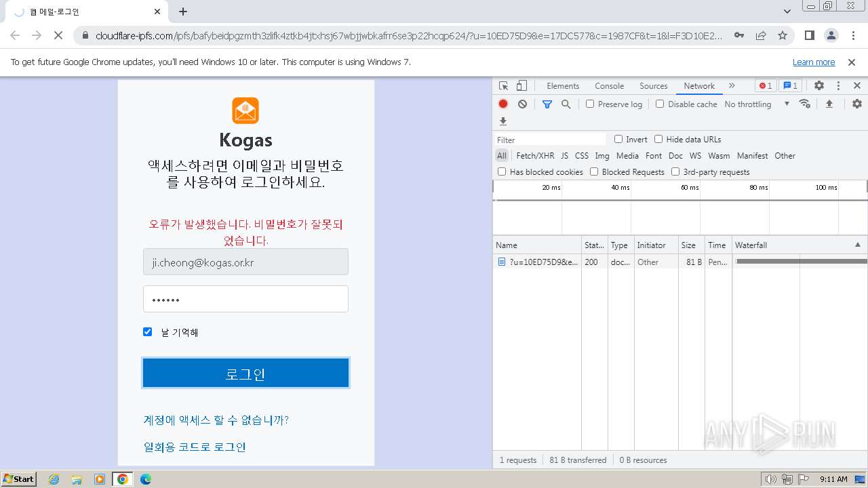Bookmark this tab with star icon
This screenshot has width=868, height=488.
783,36
